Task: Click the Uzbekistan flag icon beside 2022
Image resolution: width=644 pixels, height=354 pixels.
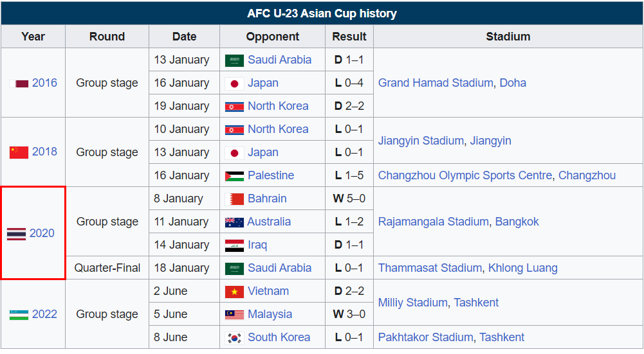Action: pyautogui.click(x=19, y=315)
